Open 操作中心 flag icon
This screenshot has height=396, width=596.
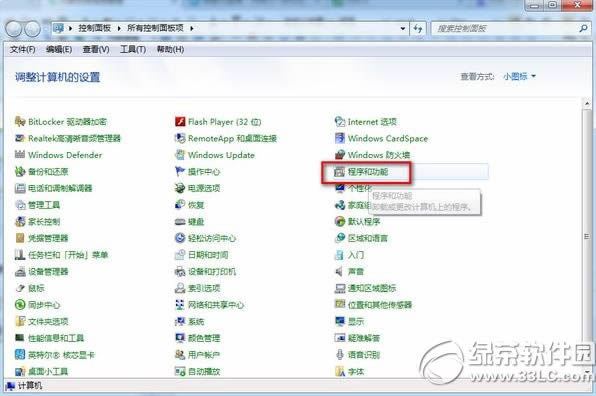click(180, 171)
